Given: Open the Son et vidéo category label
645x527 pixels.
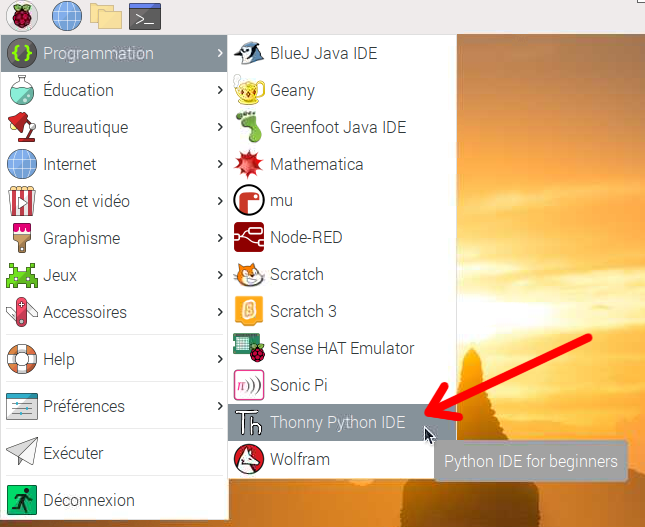Looking at the screenshot, I should [x=86, y=201].
